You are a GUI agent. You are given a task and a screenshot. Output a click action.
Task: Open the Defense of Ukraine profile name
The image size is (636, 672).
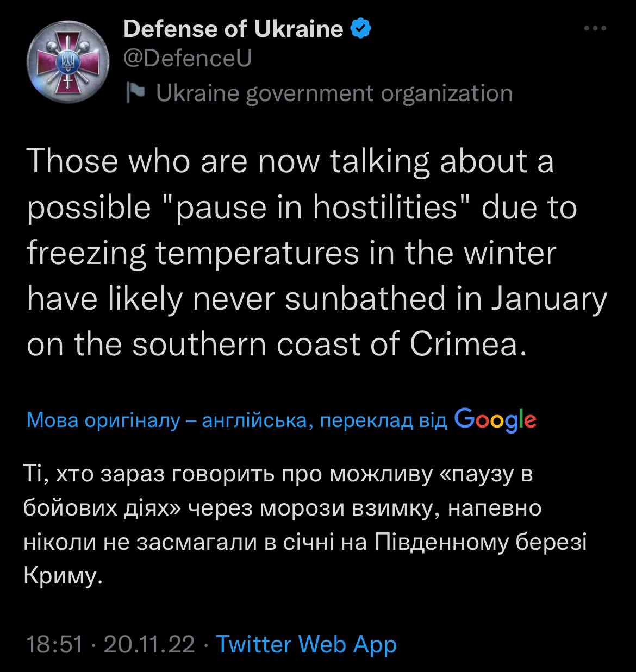coord(234,29)
